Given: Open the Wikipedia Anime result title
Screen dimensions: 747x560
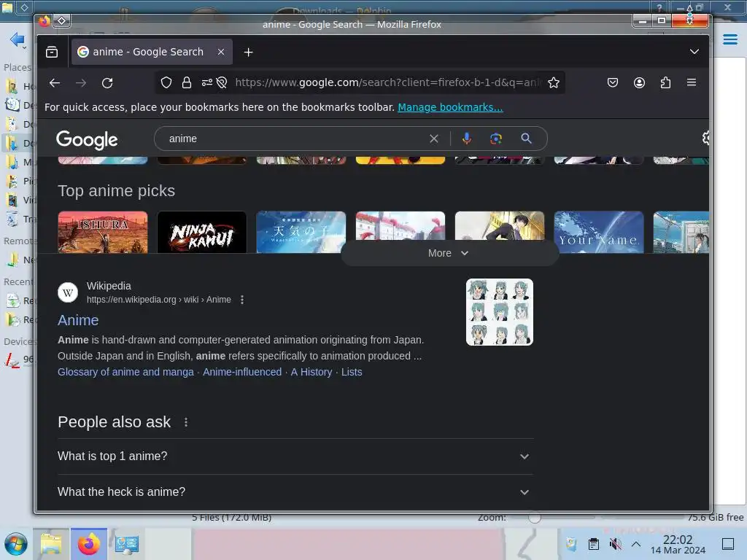Looking at the screenshot, I should (78, 320).
